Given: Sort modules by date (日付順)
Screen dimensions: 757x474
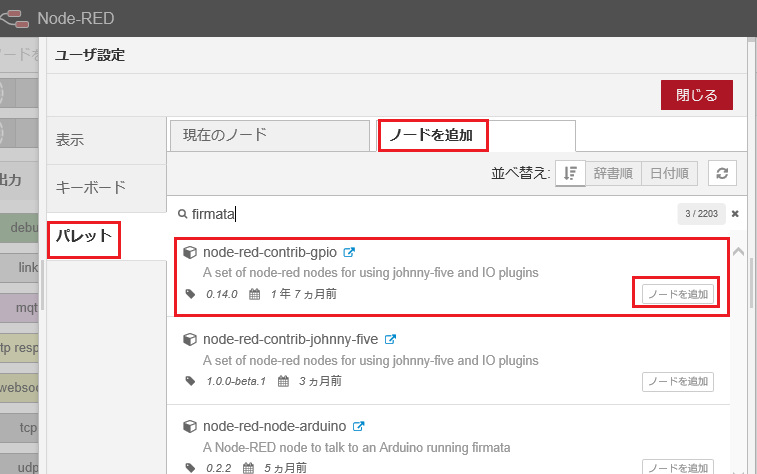Looking at the screenshot, I should (x=668, y=172).
